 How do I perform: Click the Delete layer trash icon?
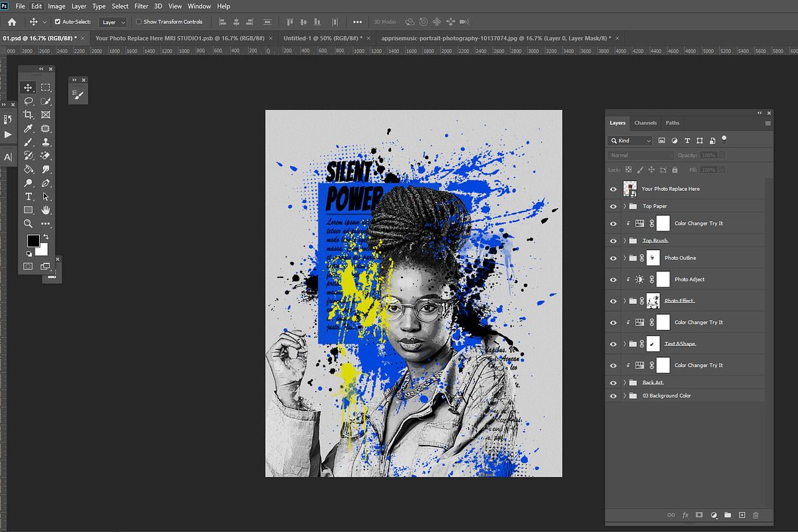pos(755,515)
